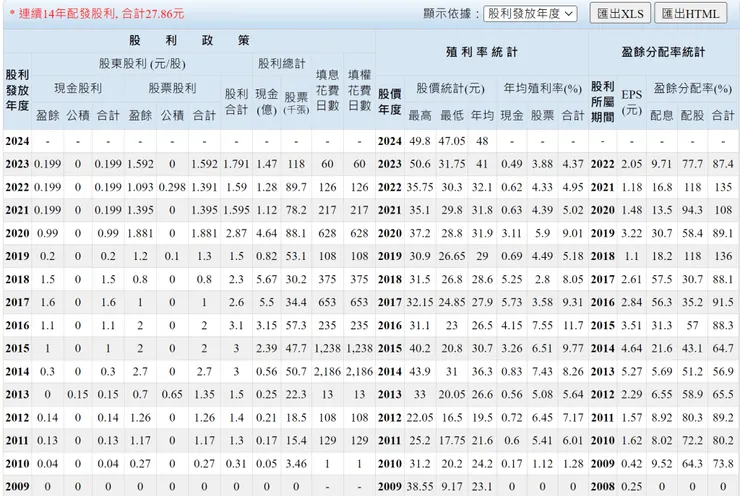Image resolution: width=740 pixels, height=496 pixels.
Task: Click the 股價統計(元) header
Action: click(x=450, y=88)
